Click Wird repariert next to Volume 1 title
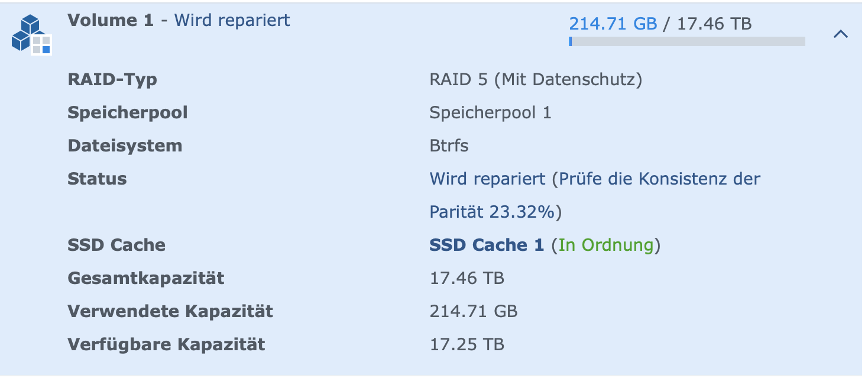The image size is (868, 381). click(x=232, y=21)
